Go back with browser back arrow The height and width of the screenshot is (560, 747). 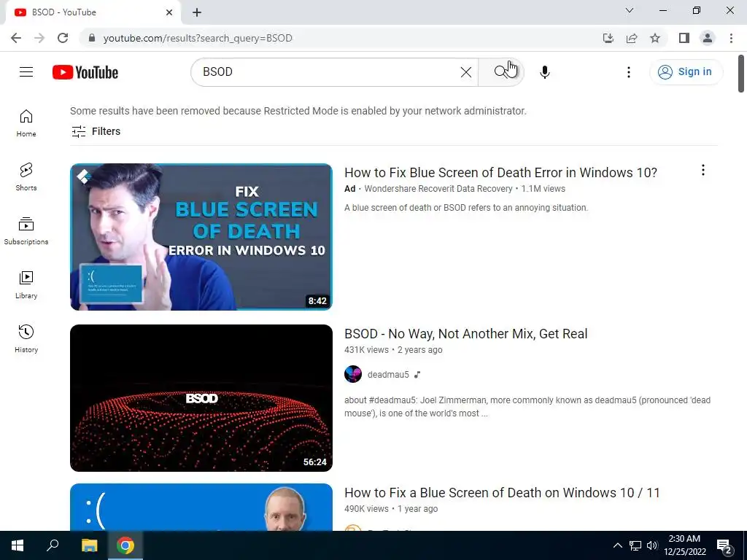[16, 38]
